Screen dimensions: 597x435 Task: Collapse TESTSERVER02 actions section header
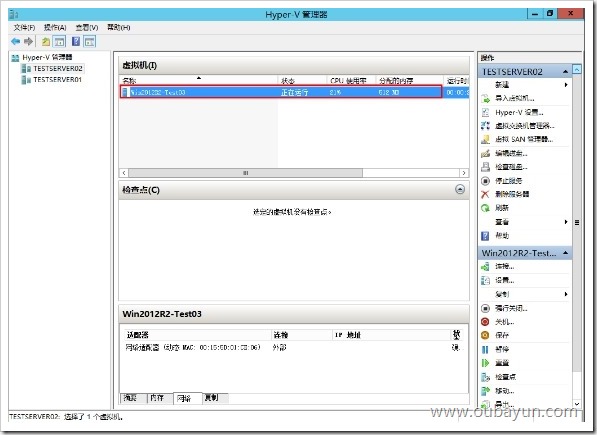tap(565, 72)
